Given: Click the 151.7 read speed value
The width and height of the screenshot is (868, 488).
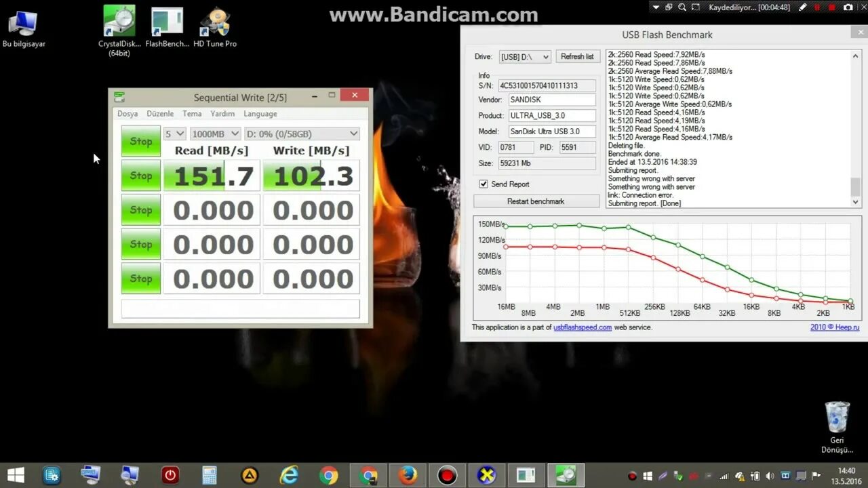Looking at the screenshot, I should (x=212, y=176).
